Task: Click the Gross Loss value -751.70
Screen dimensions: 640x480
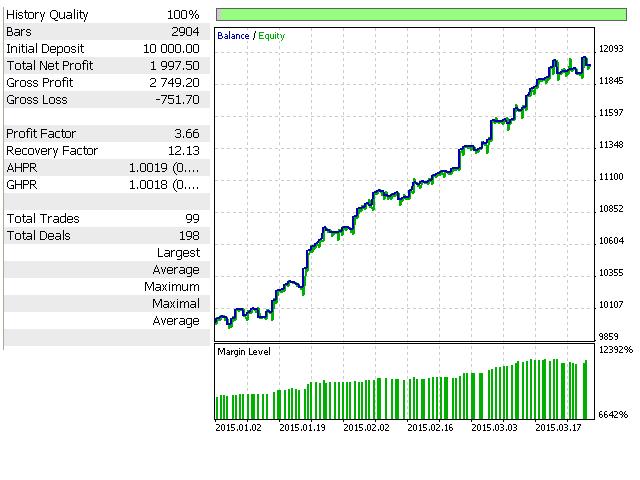Action: click(x=177, y=100)
